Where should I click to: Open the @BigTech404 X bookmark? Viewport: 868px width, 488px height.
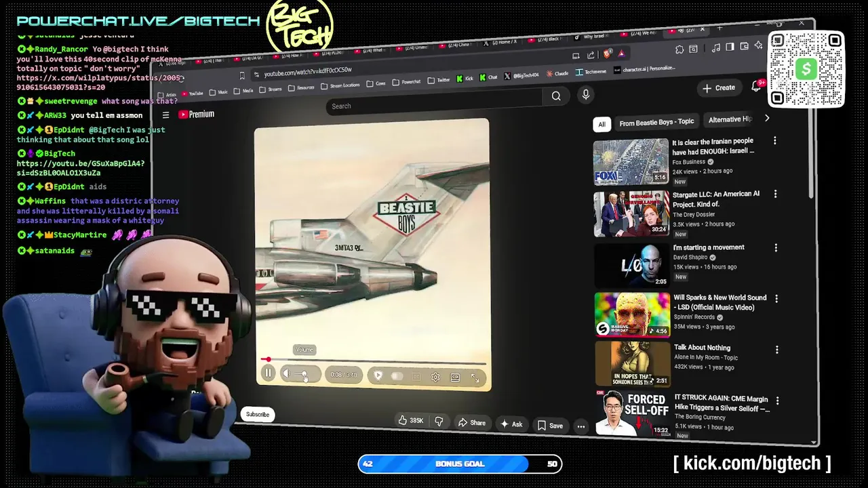click(521, 76)
